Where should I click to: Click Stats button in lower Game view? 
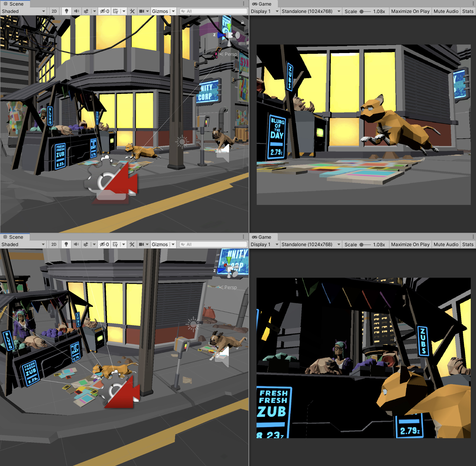click(467, 244)
